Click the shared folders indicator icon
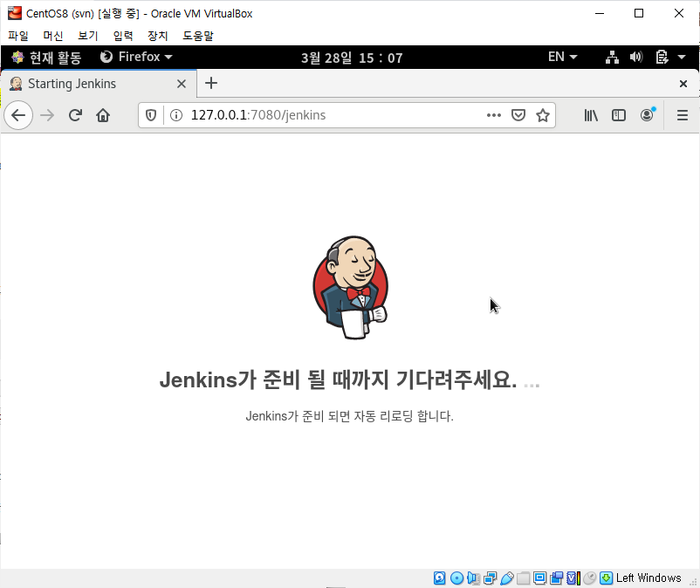Screen dimensions: 700x588 [x=523, y=578]
